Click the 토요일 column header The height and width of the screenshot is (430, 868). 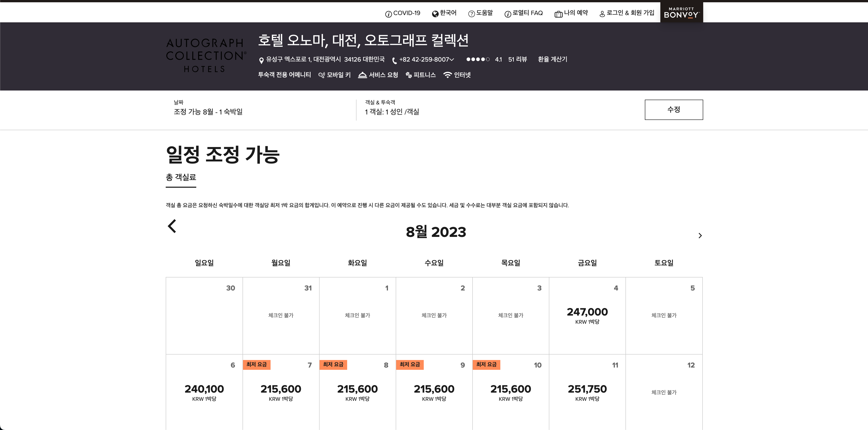[x=664, y=263]
